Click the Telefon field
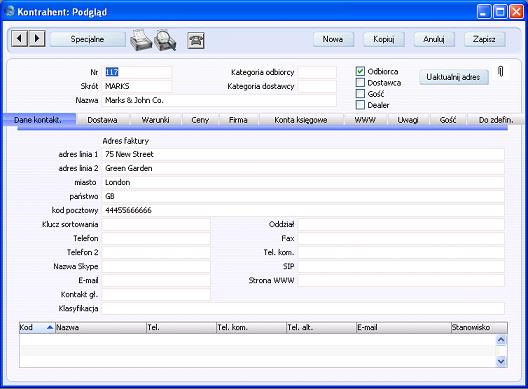 pyautogui.click(x=156, y=238)
